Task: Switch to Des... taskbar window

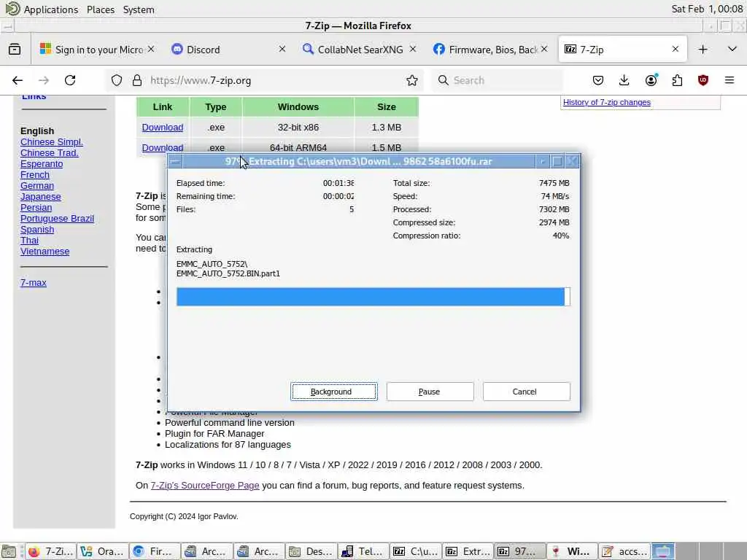Action: point(311,551)
